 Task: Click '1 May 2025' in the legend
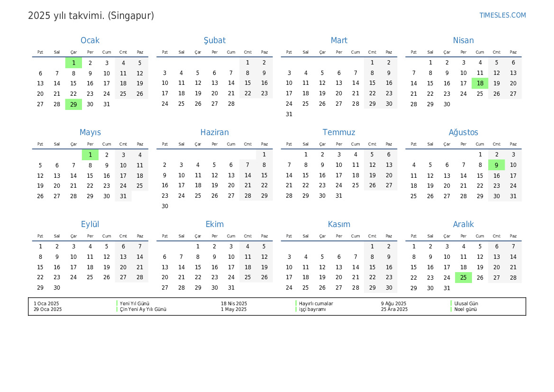234,310
